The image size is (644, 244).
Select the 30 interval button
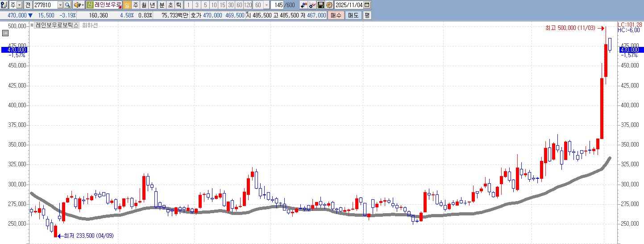click(x=231, y=5)
